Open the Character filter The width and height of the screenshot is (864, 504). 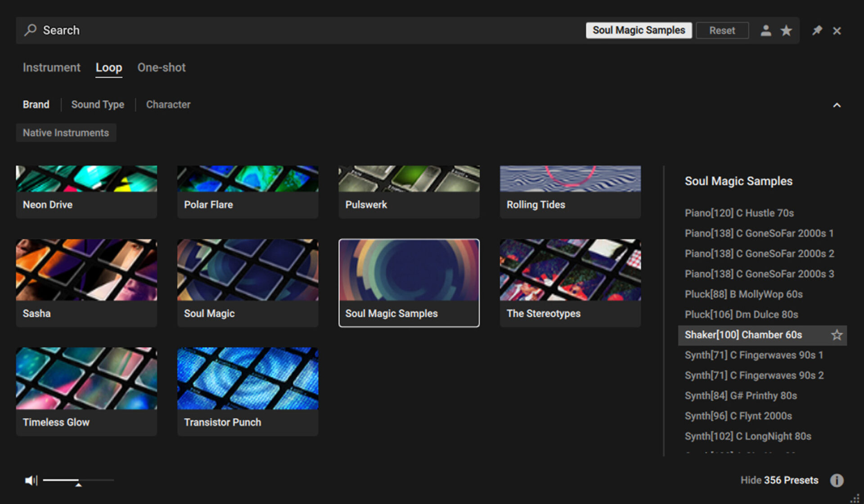coord(168,104)
